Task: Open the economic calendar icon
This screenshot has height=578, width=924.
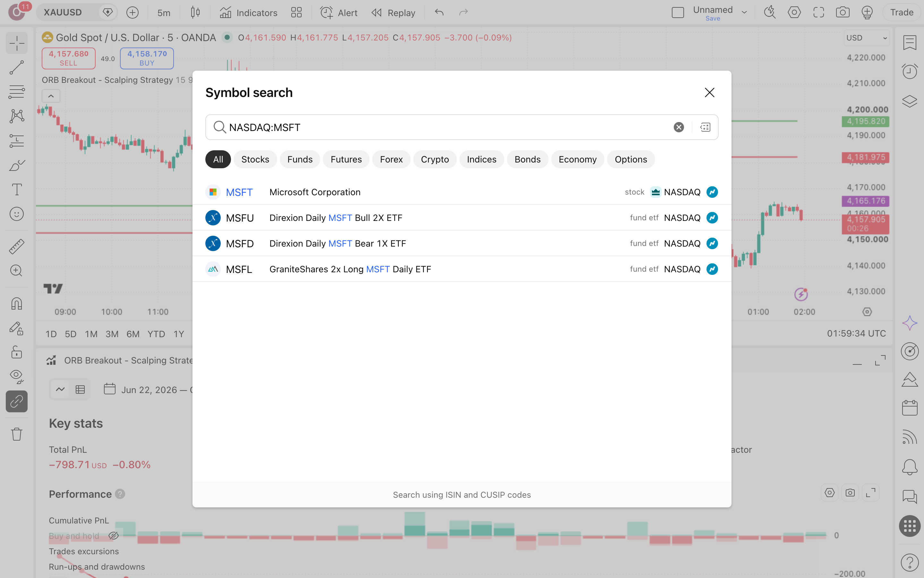Action: [910, 408]
